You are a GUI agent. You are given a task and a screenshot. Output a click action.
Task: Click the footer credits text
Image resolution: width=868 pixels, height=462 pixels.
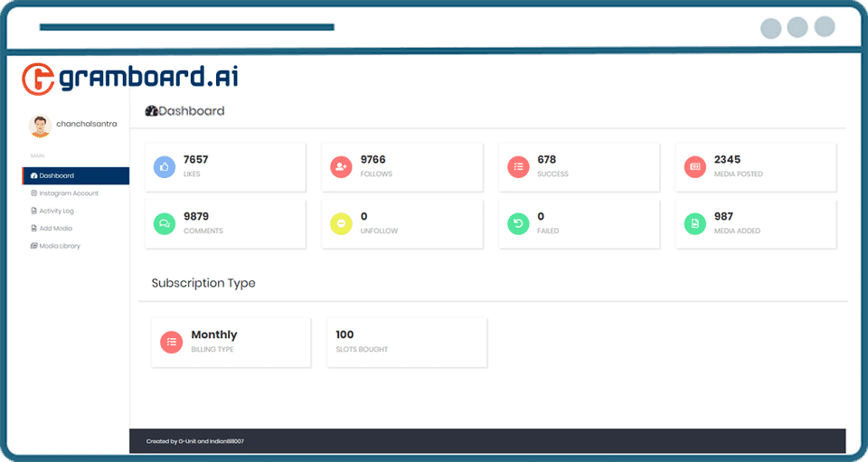coord(195,441)
